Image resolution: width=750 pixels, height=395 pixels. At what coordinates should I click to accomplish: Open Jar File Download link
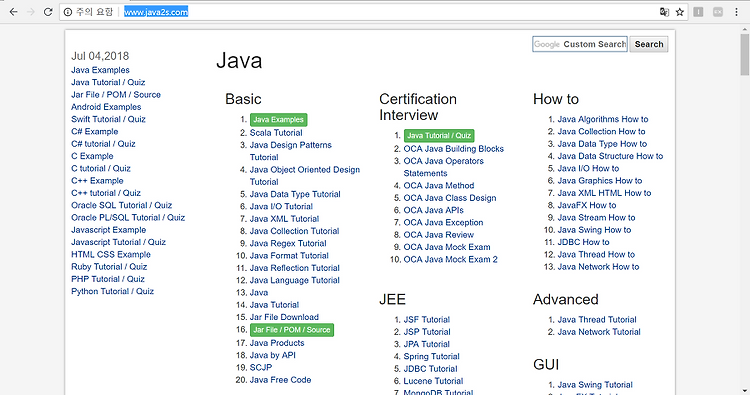point(284,318)
